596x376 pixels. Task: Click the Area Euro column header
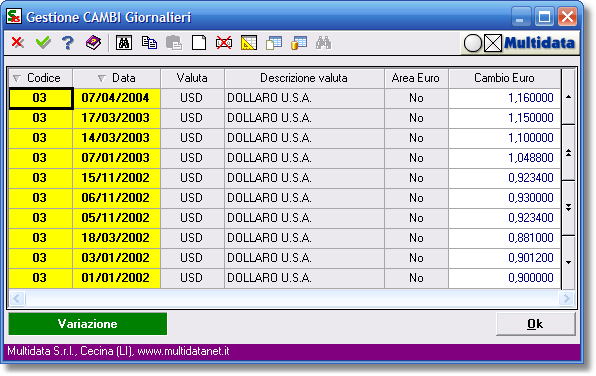point(416,78)
